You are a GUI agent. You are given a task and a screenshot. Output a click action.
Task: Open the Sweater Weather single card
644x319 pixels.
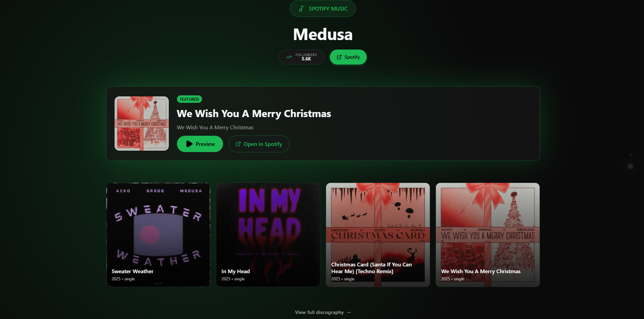[x=158, y=235]
